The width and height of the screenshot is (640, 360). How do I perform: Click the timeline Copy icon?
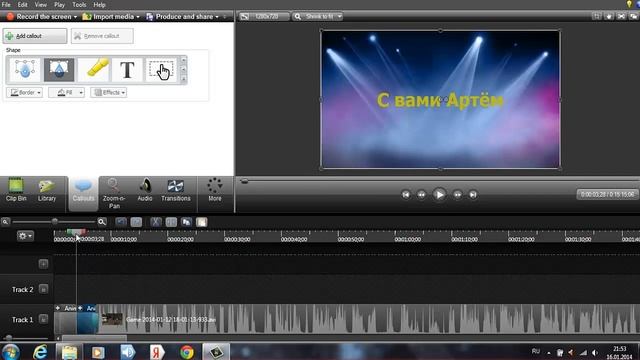coord(187,222)
